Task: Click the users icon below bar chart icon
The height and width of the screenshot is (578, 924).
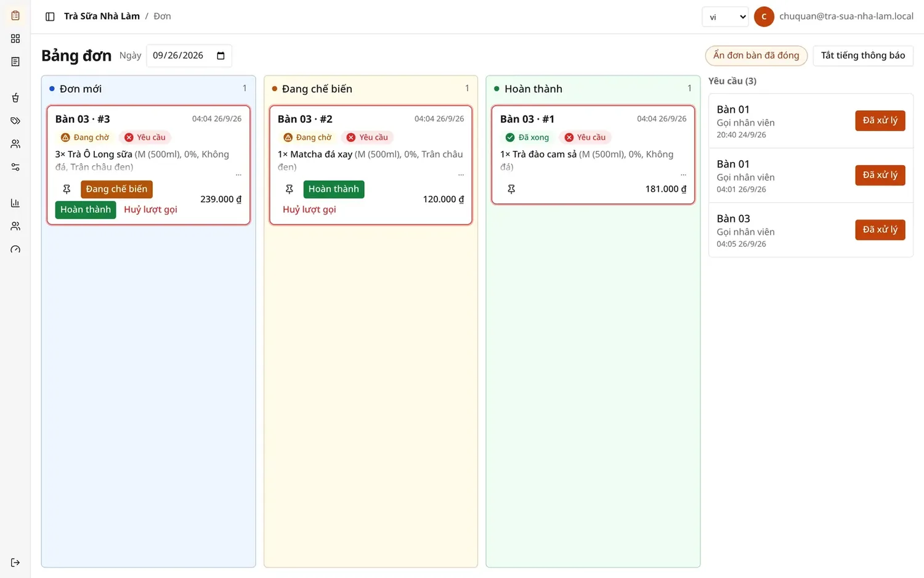Action: click(15, 226)
